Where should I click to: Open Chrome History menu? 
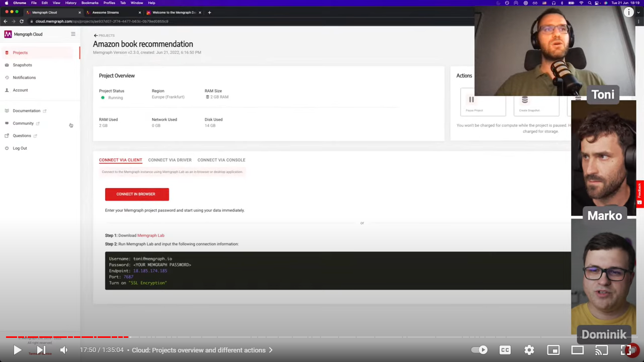(x=70, y=3)
